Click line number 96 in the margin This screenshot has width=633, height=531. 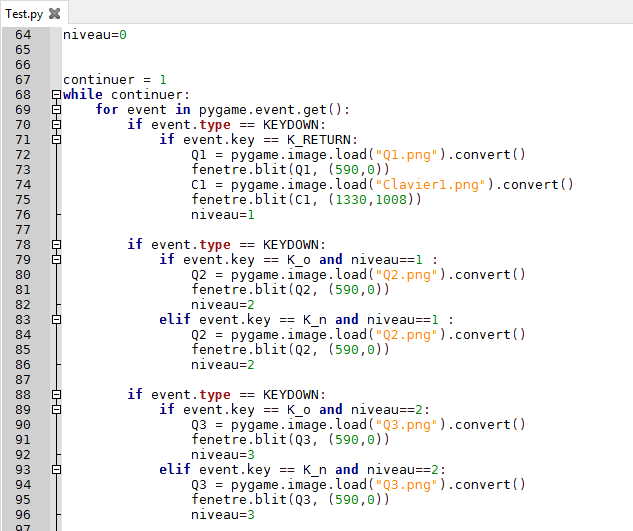coord(23,514)
